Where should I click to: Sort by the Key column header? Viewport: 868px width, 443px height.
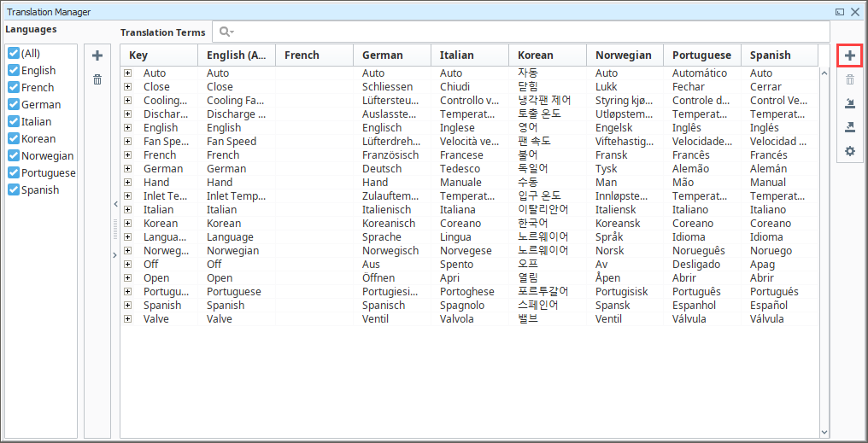(160, 55)
